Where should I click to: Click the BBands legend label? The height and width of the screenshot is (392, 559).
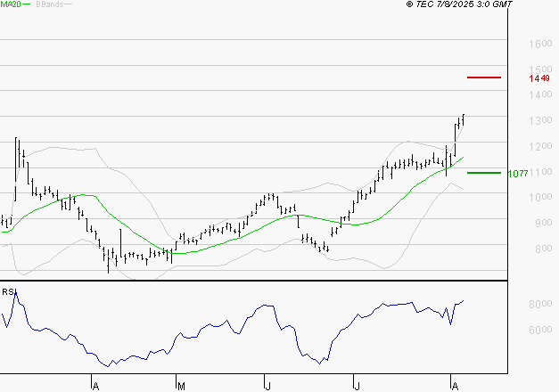tap(48, 4)
